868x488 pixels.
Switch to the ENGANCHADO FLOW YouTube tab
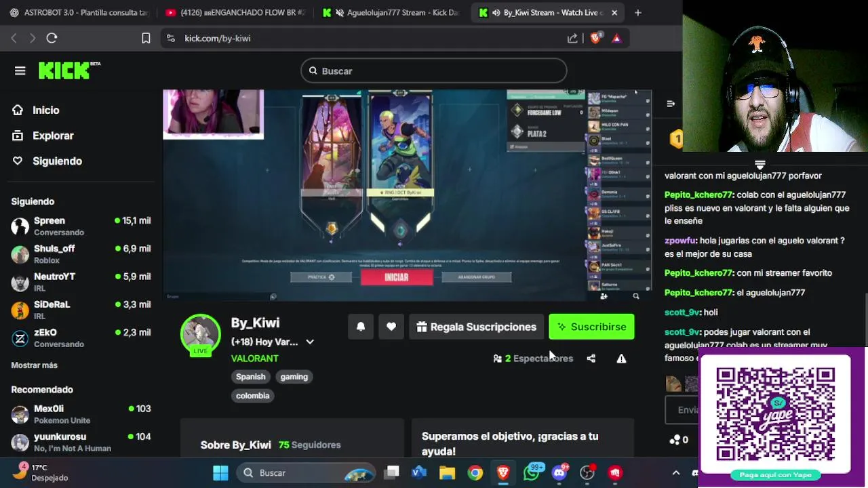tap(235, 12)
